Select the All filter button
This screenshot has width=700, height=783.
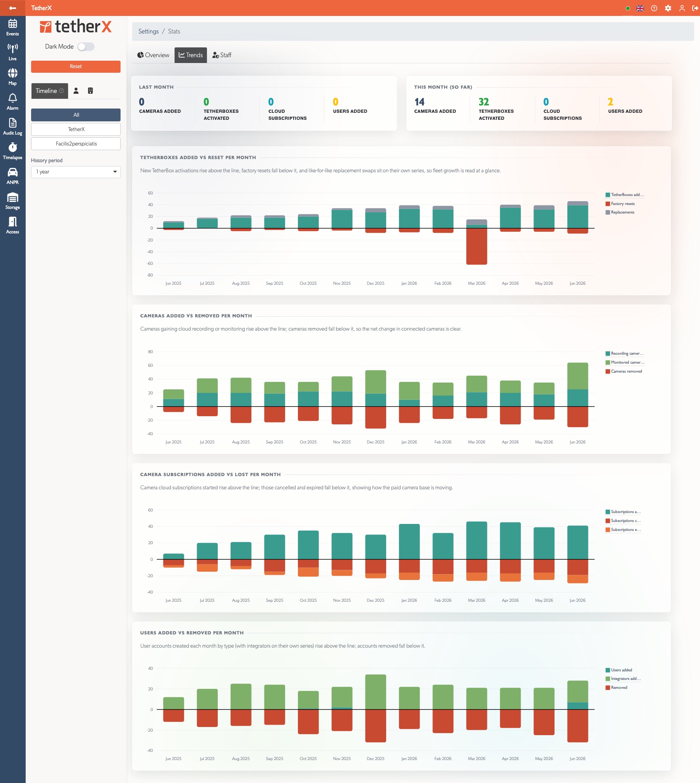point(76,115)
